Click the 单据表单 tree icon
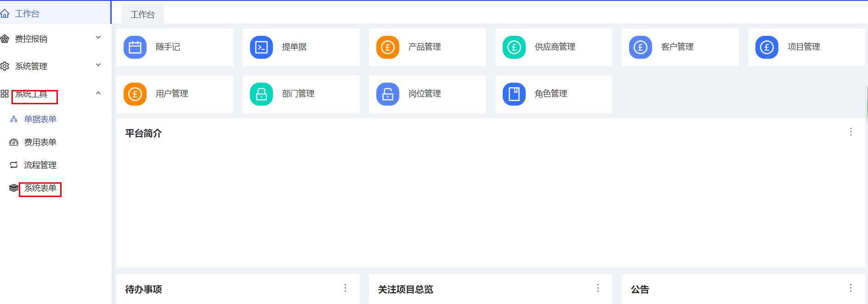The height and width of the screenshot is (304, 868). tap(14, 119)
